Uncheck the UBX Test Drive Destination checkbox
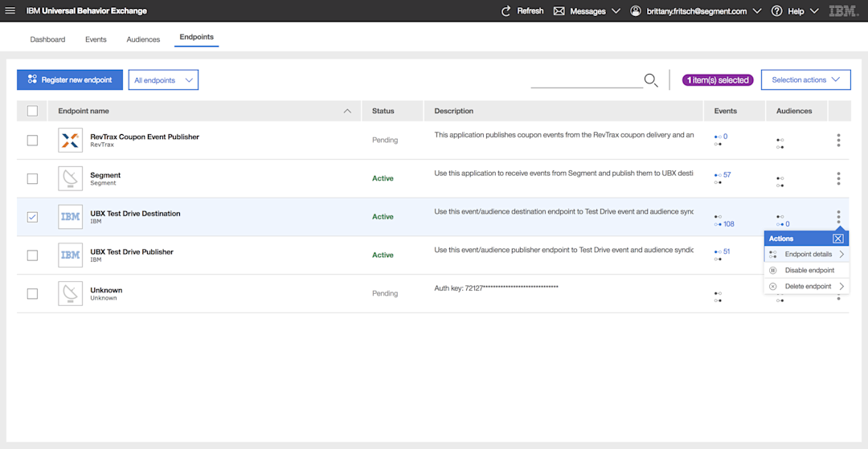 pos(32,217)
